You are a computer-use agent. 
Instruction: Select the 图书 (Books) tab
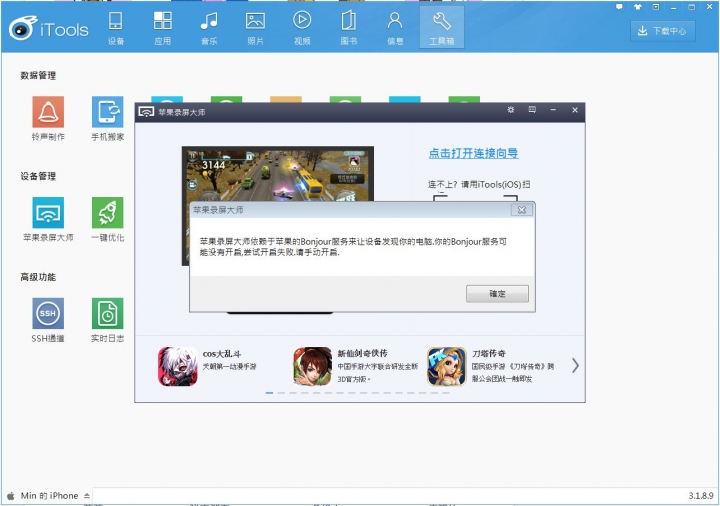tap(349, 28)
